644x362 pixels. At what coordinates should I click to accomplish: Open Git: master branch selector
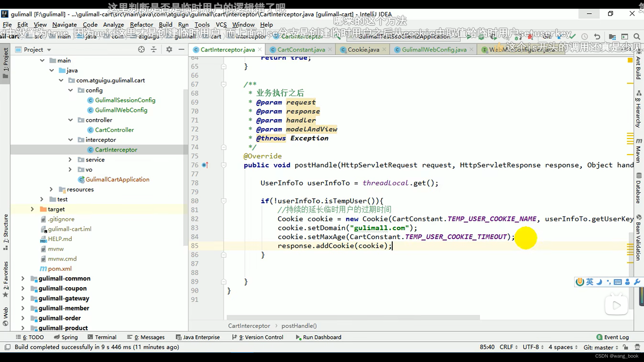point(601,347)
